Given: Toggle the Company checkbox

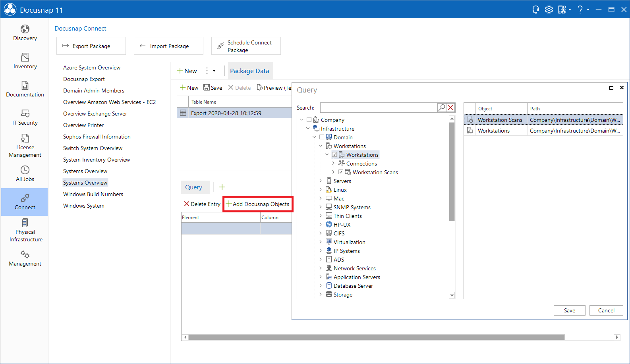Looking at the screenshot, I should click(309, 119).
